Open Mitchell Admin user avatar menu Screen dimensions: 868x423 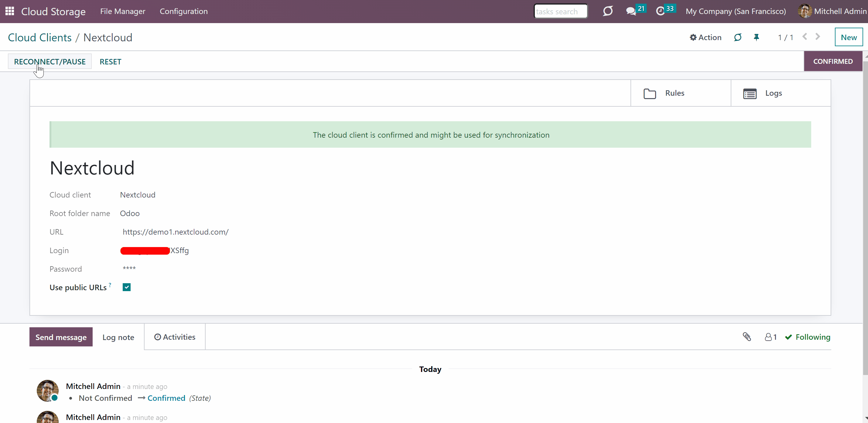click(805, 11)
